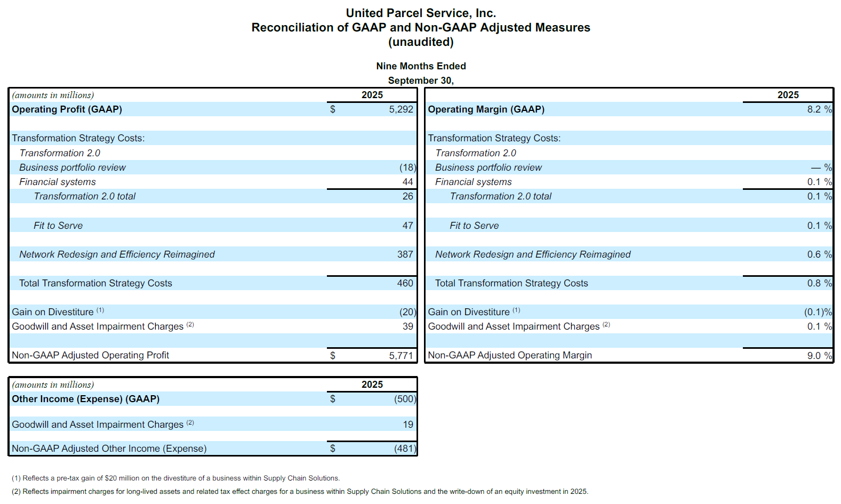Click the document title United Parcel Service, Inc.
841x504 pixels.
coord(421,13)
